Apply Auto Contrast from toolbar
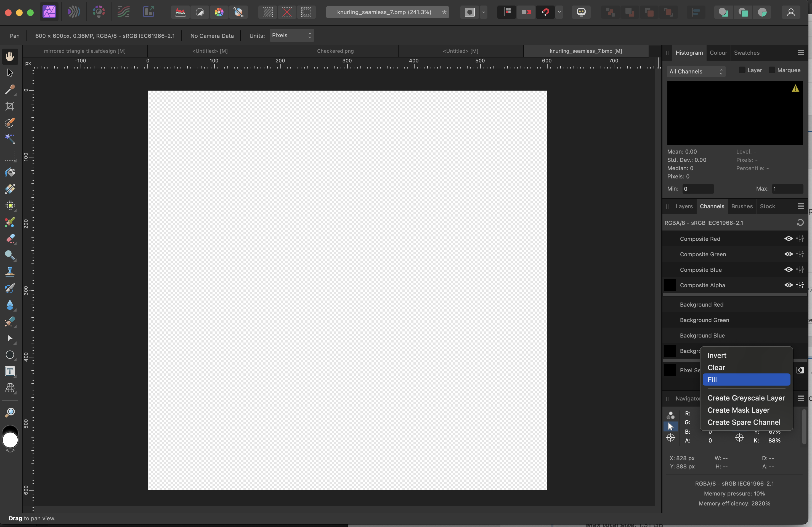Screen dimensions: 812x527 200,13
